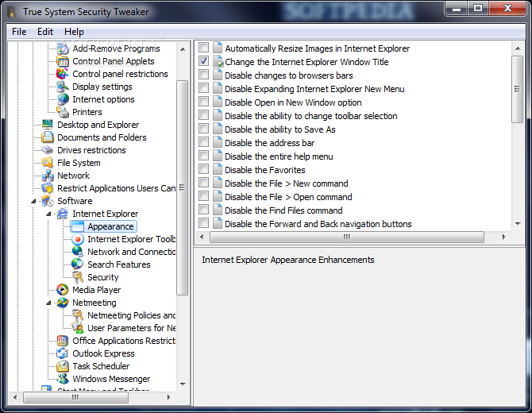Screen dimensions: 532x413
Task: Click tree panel scroll-down arrow
Action: pyautogui.click(x=183, y=384)
